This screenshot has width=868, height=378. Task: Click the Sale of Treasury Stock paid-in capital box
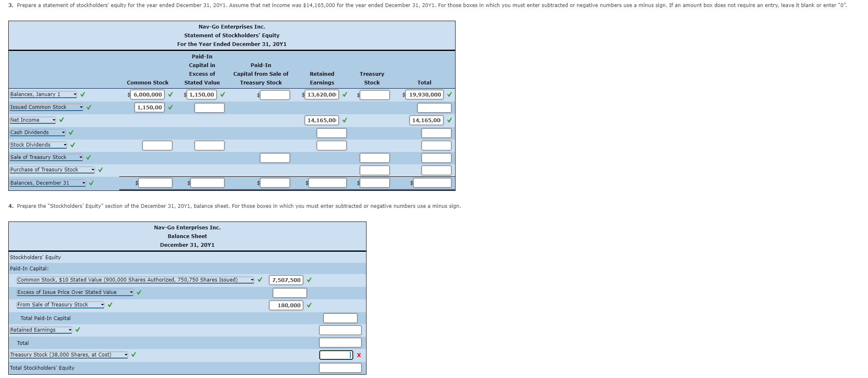pyautogui.click(x=275, y=157)
